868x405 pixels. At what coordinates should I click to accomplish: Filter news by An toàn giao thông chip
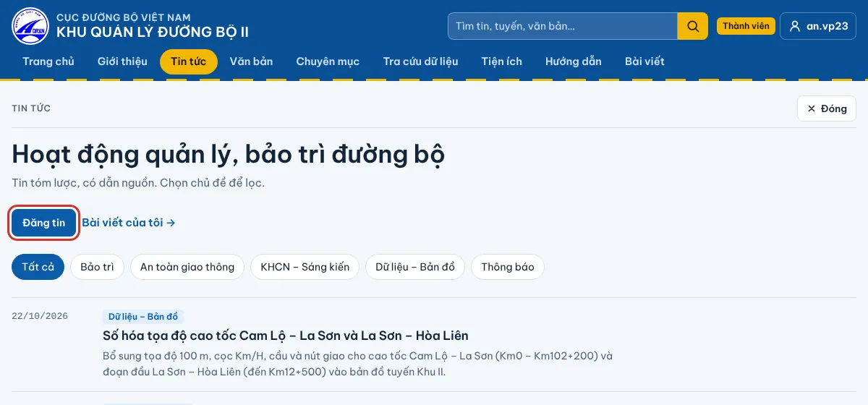tap(187, 267)
